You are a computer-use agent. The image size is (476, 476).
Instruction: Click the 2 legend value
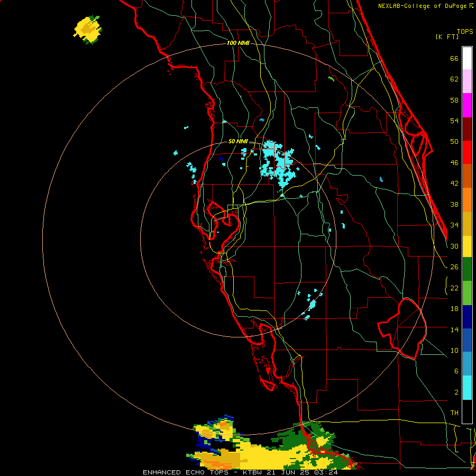pos(456,392)
